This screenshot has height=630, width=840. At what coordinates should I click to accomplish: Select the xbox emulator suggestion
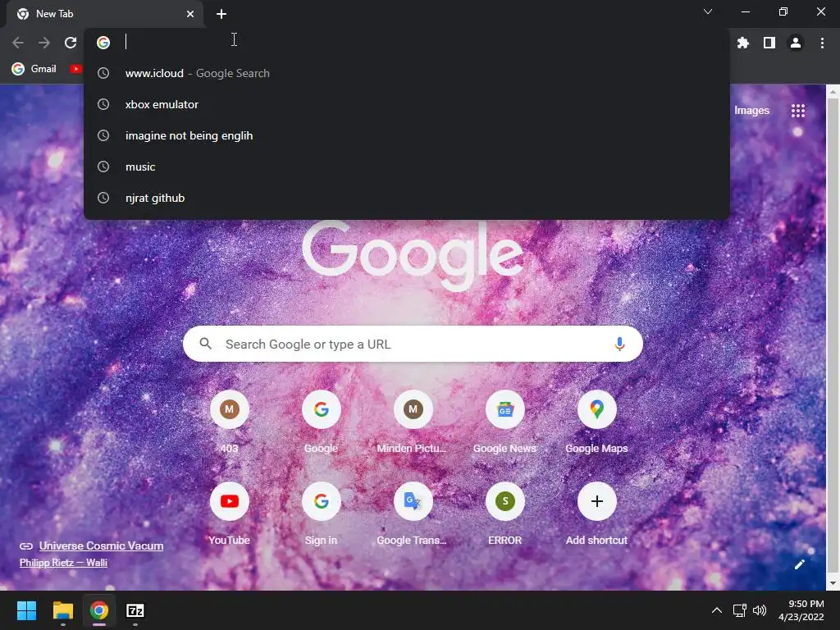[x=407, y=104]
